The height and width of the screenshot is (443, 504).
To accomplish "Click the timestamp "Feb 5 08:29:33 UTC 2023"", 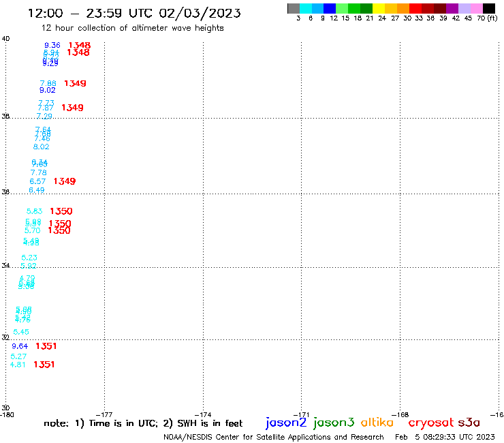I will pos(445,438).
